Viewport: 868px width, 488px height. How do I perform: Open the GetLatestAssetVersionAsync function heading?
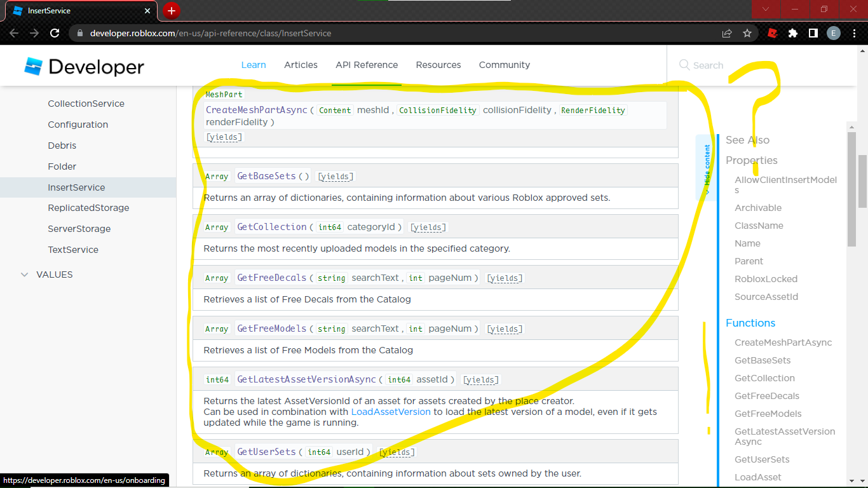306,379
